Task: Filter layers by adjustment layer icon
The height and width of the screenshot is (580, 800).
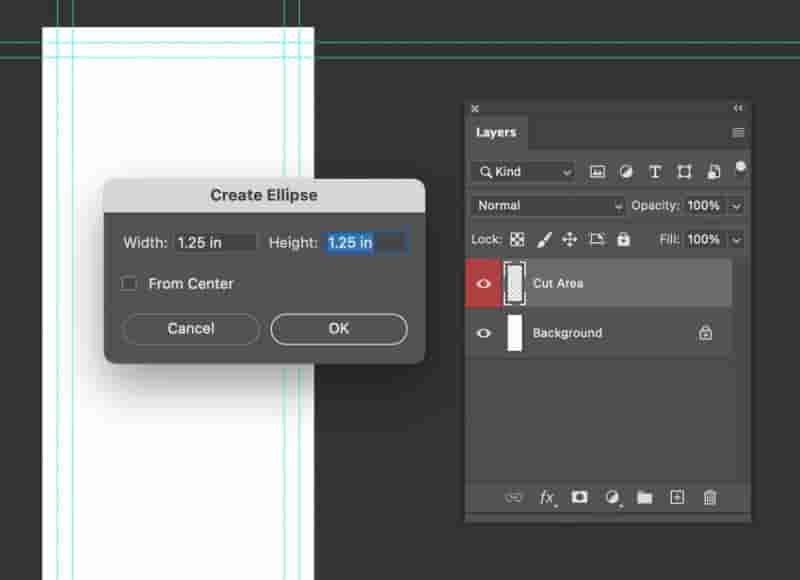Action: click(626, 172)
